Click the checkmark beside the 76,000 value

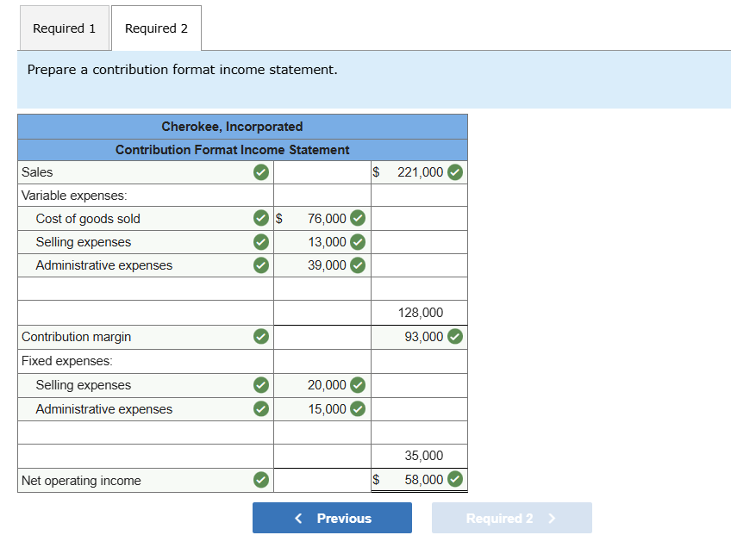(357, 219)
